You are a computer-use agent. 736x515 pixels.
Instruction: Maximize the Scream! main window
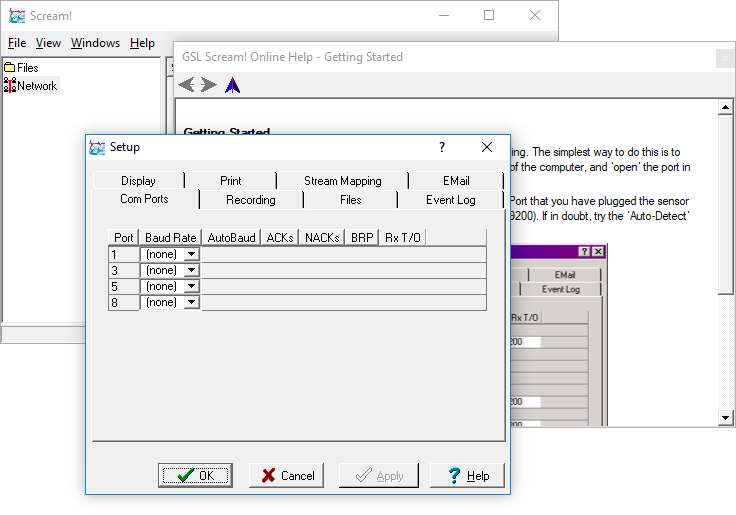click(489, 15)
